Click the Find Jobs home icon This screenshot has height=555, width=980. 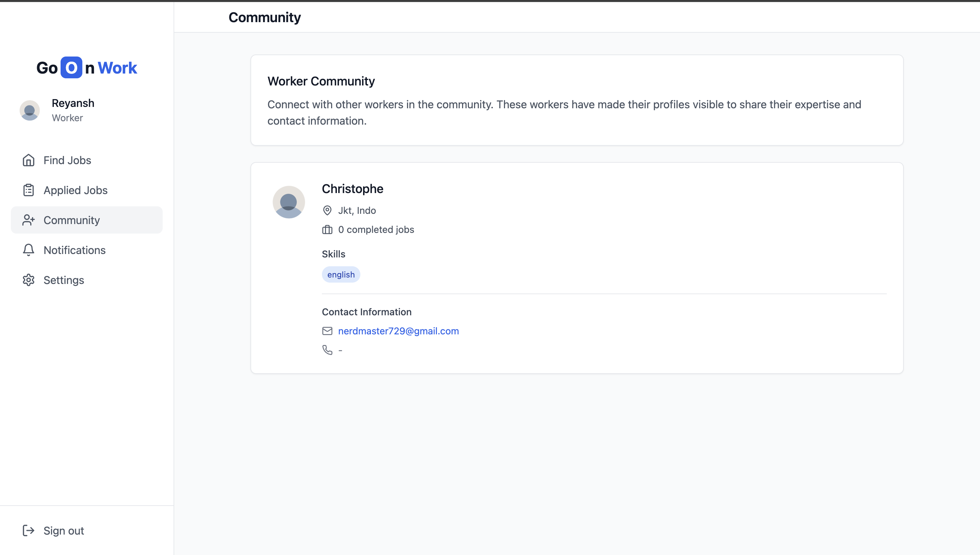pyautogui.click(x=29, y=160)
